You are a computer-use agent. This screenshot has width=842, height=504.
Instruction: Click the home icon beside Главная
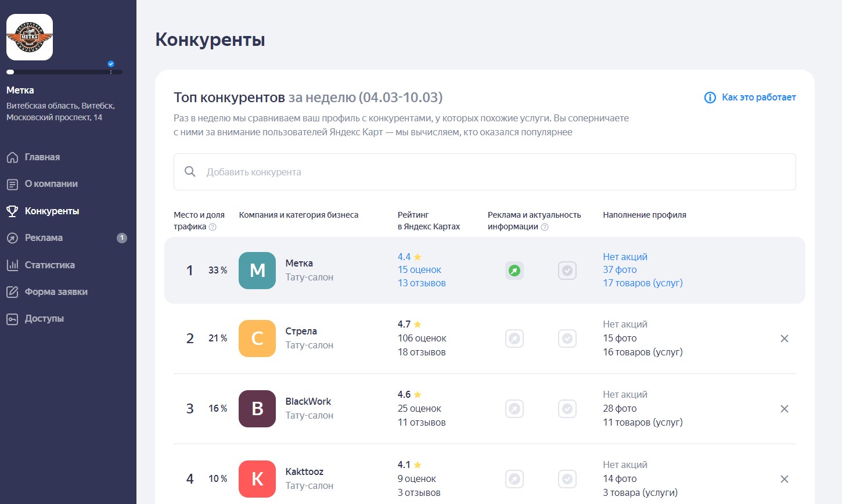(x=12, y=157)
